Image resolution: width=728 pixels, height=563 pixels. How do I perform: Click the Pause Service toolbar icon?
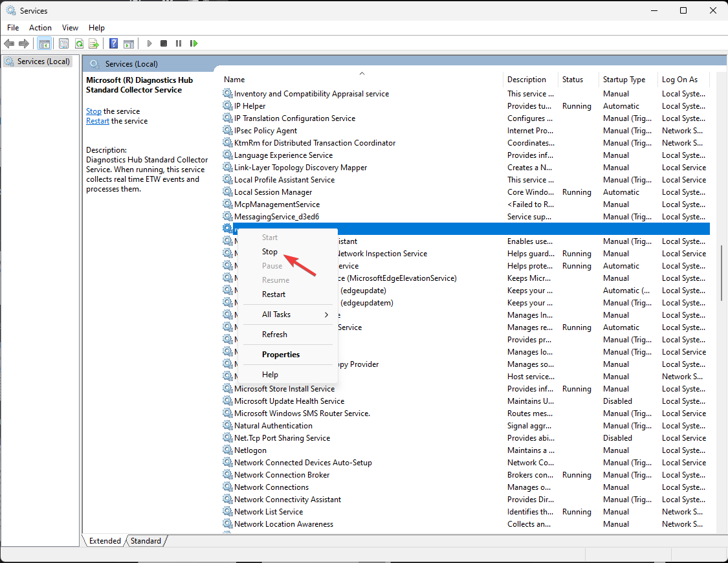pos(179,43)
